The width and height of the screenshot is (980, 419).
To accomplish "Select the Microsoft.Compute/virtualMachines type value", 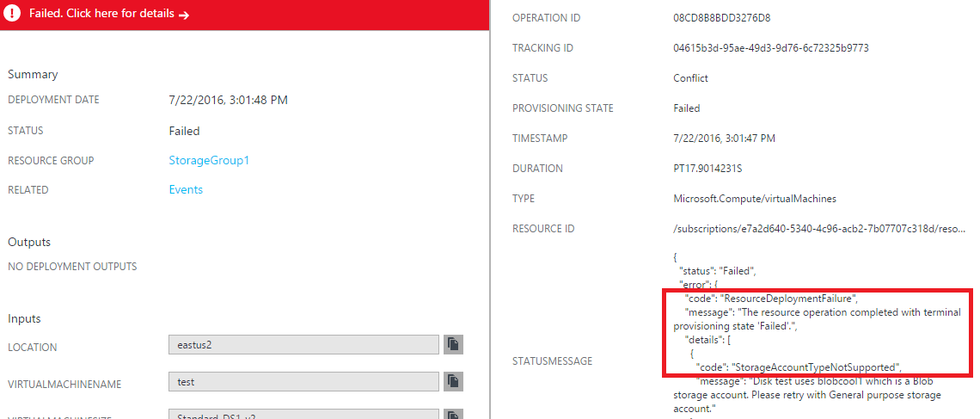I will [755, 198].
